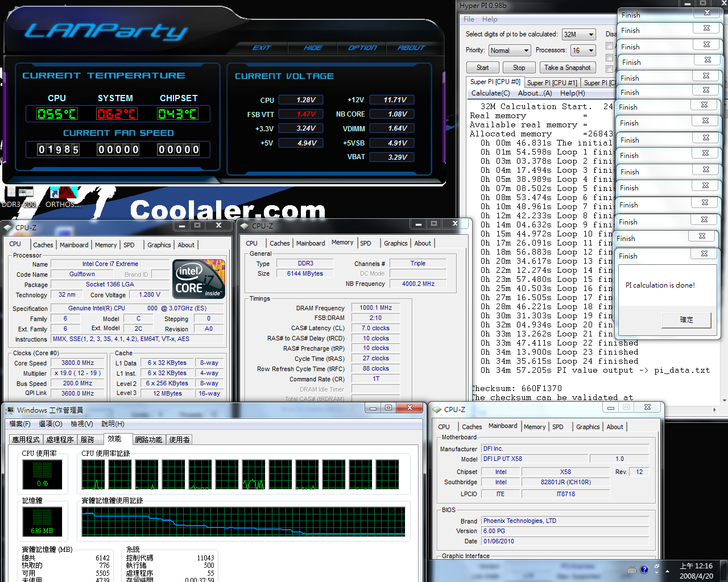
Task: Open the 使用者 tab in Task Manager
Action: 180,440
